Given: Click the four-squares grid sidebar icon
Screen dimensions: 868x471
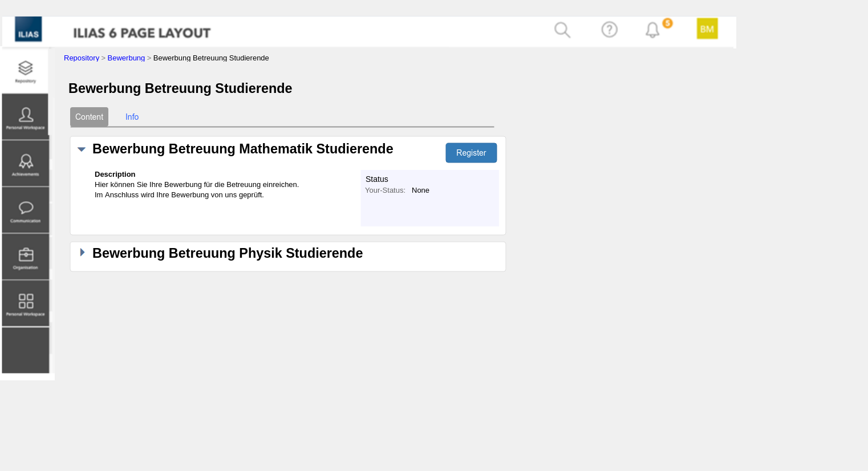Looking at the screenshot, I should tap(26, 303).
